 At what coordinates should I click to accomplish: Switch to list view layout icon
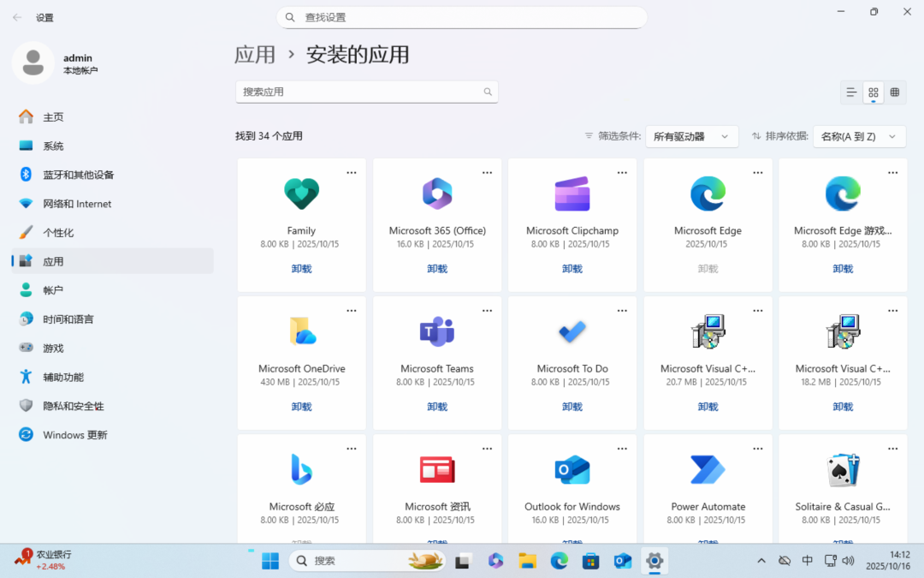(851, 92)
